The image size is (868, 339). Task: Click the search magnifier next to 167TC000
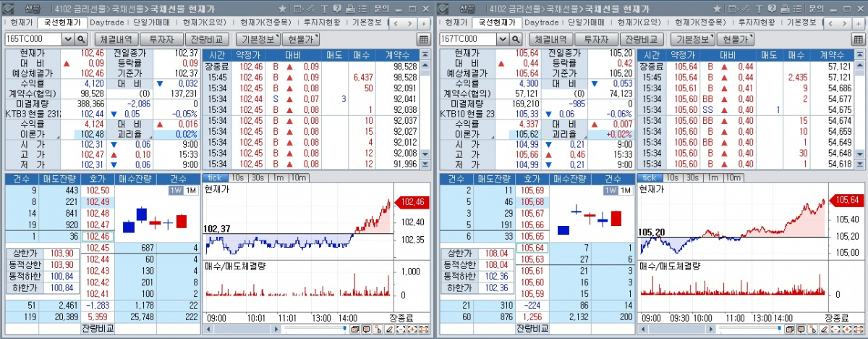point(516,39)
